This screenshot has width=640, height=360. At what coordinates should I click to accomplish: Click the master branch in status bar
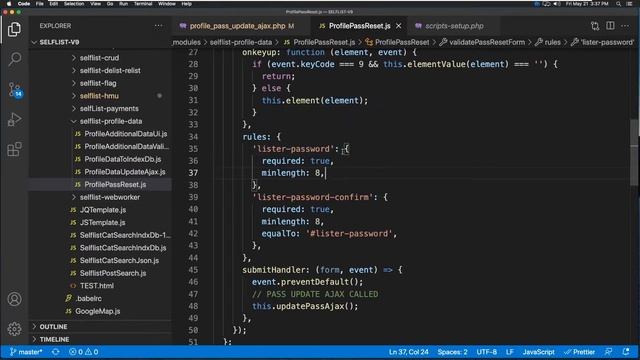point(26,352)
